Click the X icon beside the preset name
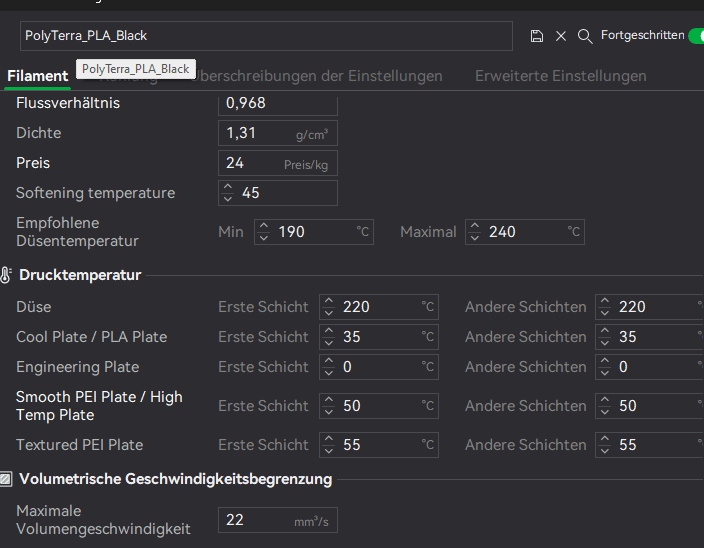704x548 pixels. (x=561, y=36)
